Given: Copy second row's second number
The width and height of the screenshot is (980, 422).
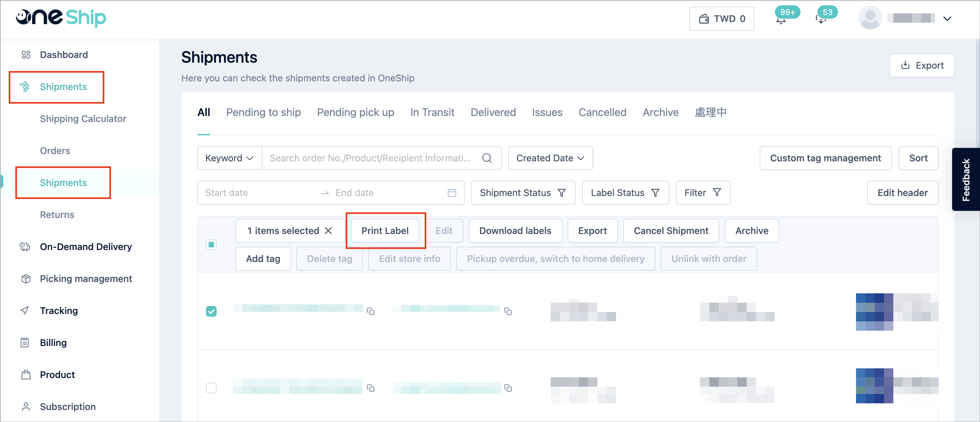Looking at the screenshot, I should point(507,388).
